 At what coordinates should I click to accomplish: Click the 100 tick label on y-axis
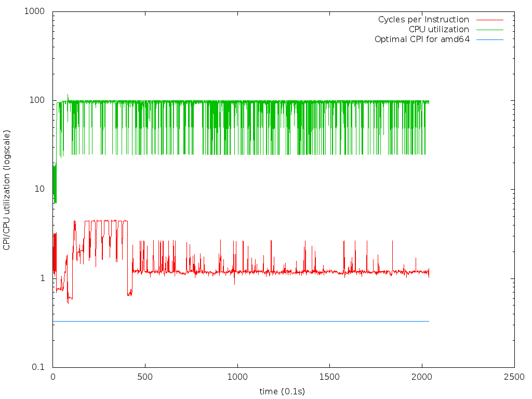click(37, 100)
